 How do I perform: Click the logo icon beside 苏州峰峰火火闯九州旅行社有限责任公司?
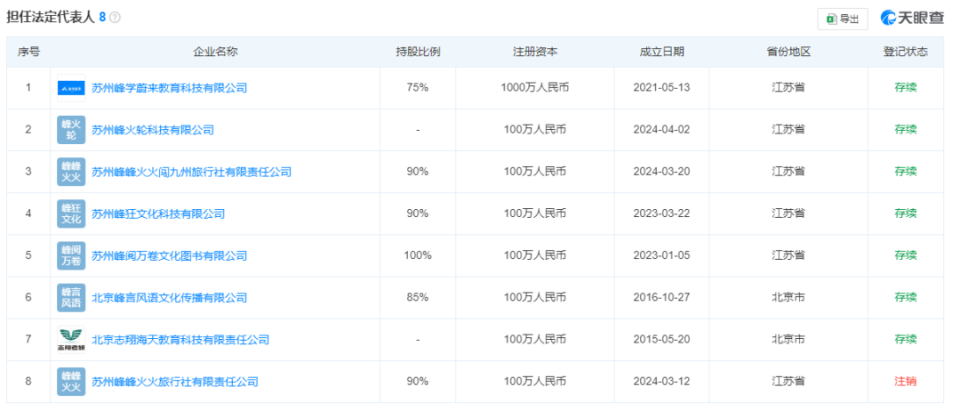72,172
